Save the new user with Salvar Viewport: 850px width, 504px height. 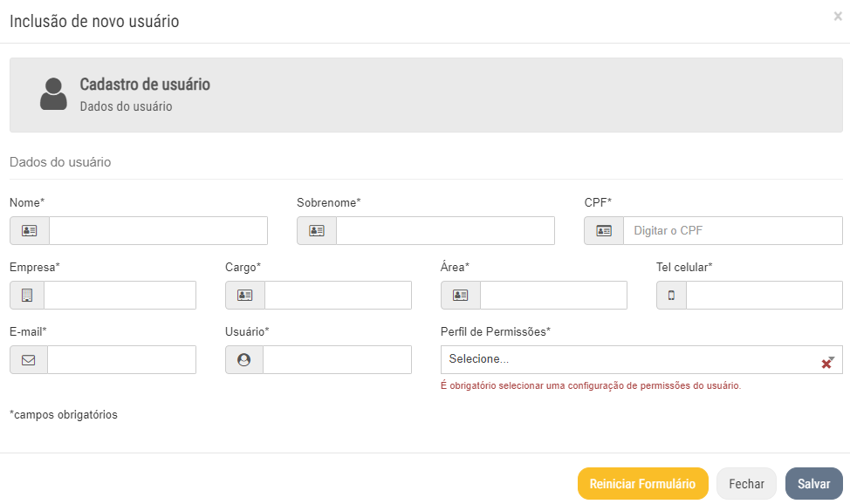click(813, 484)
